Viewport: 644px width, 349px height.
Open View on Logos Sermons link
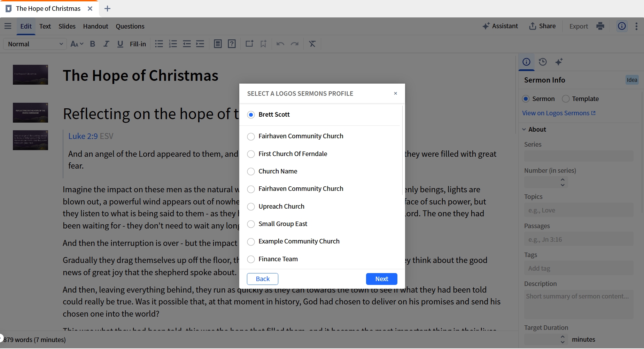click(x=559, y=113)
